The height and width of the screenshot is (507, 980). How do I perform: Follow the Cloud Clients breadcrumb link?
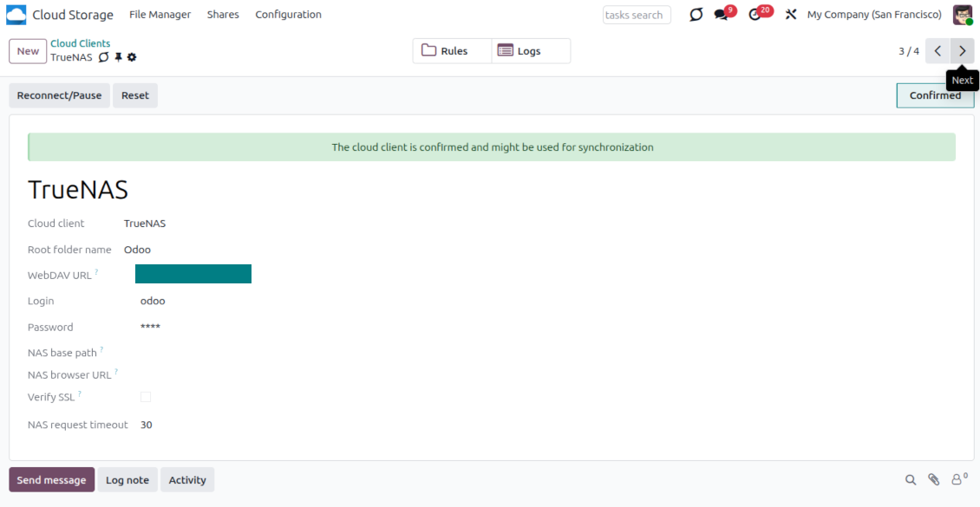click(x=81, y=43)
